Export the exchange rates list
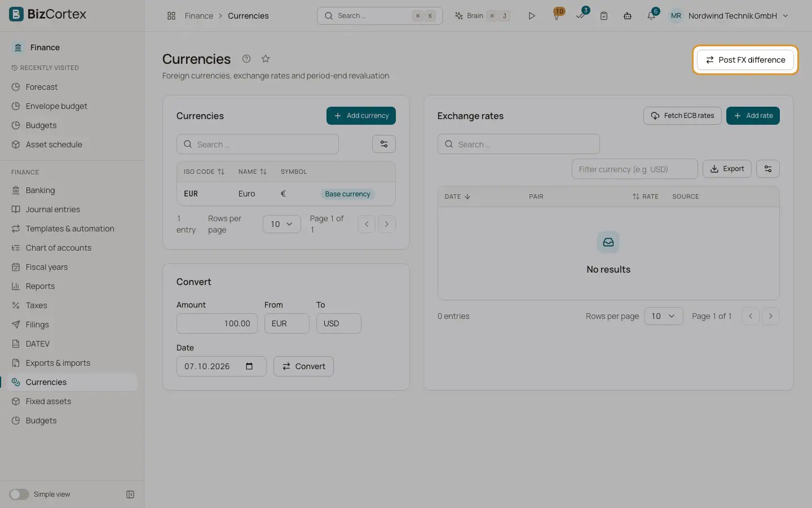 click(x=727, y=169)
